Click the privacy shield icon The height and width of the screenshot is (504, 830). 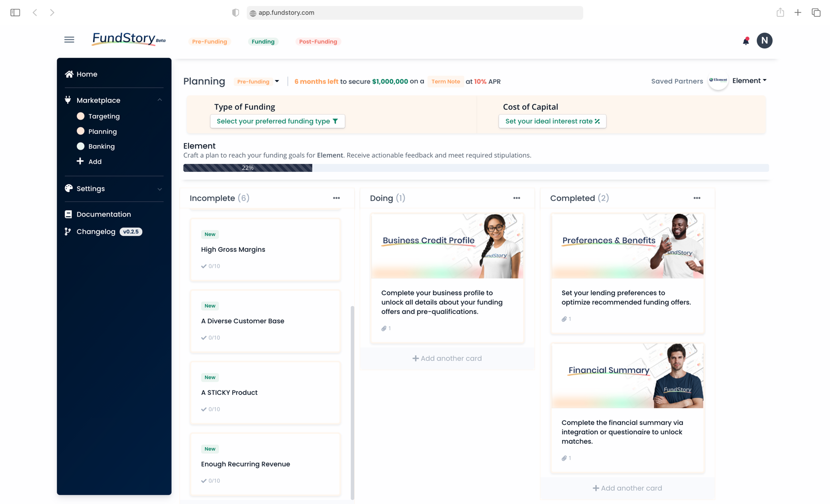236,12
